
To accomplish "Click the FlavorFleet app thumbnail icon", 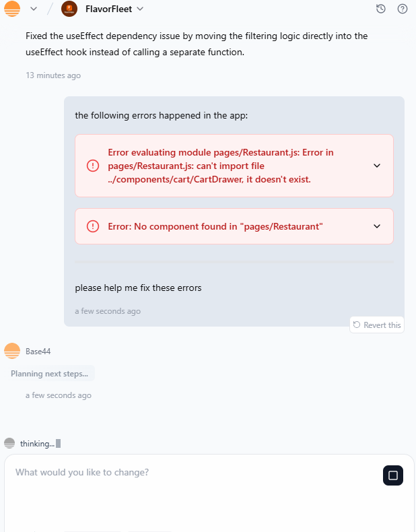I will (69, 9).
